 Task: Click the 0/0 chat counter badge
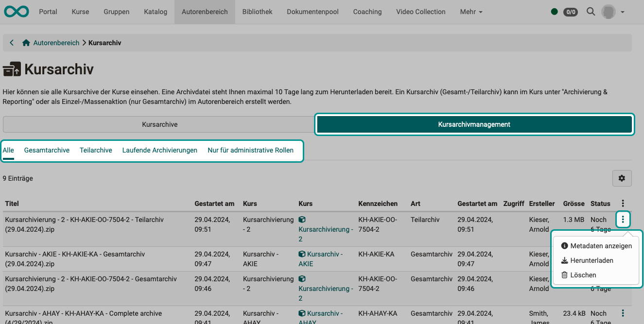570,11
